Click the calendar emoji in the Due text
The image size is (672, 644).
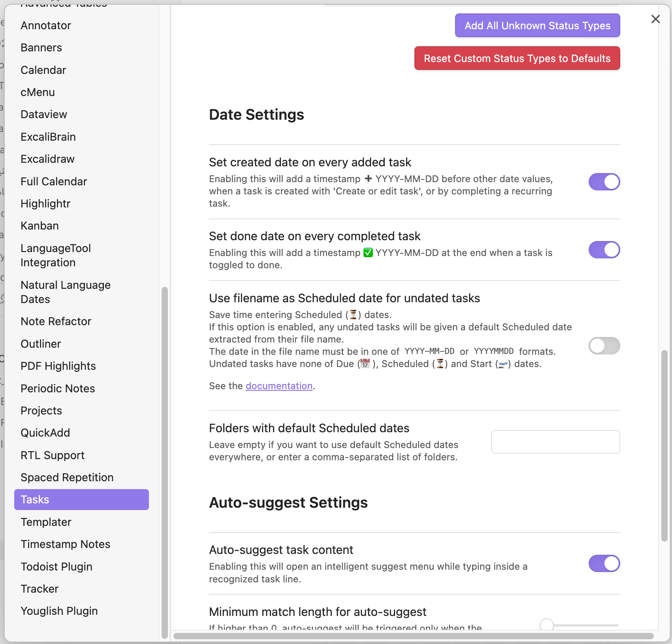(365, 363)
